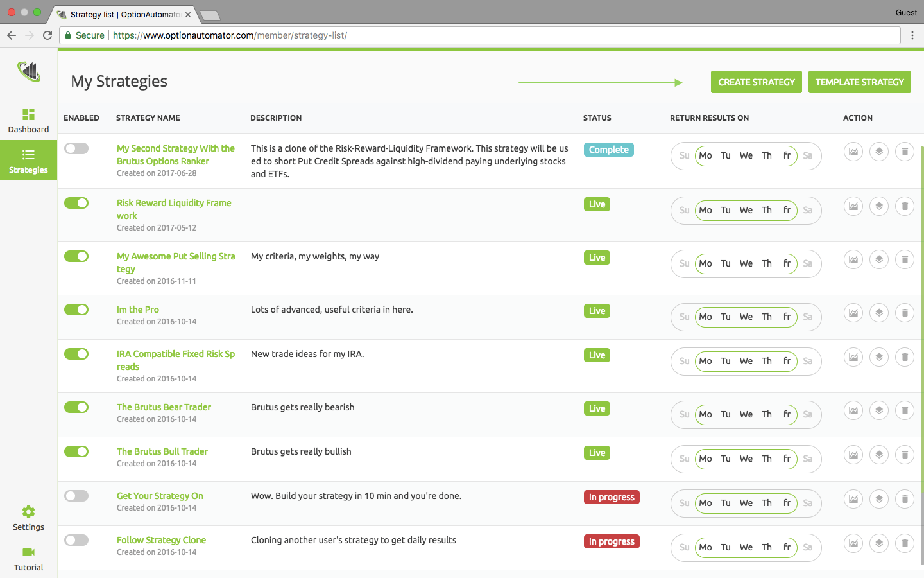Click the TEMPLATE STRATEGY button

(x=860, y=82)
